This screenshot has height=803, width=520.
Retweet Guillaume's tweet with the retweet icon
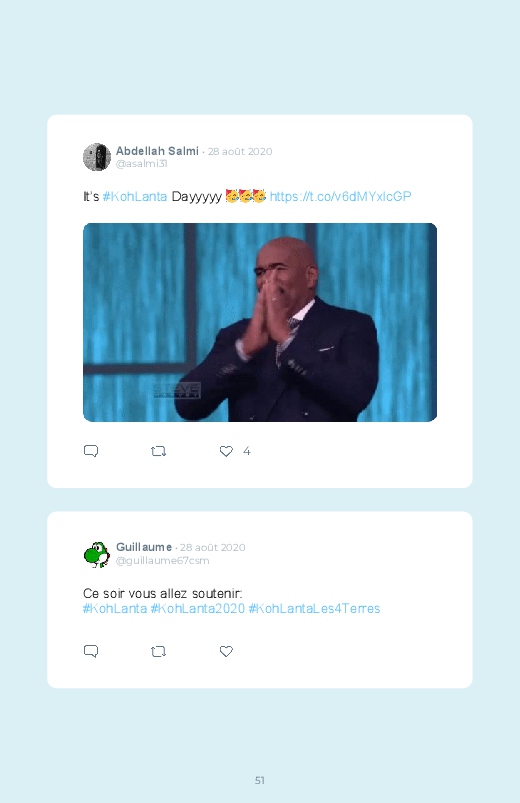(x=158, y=651)
